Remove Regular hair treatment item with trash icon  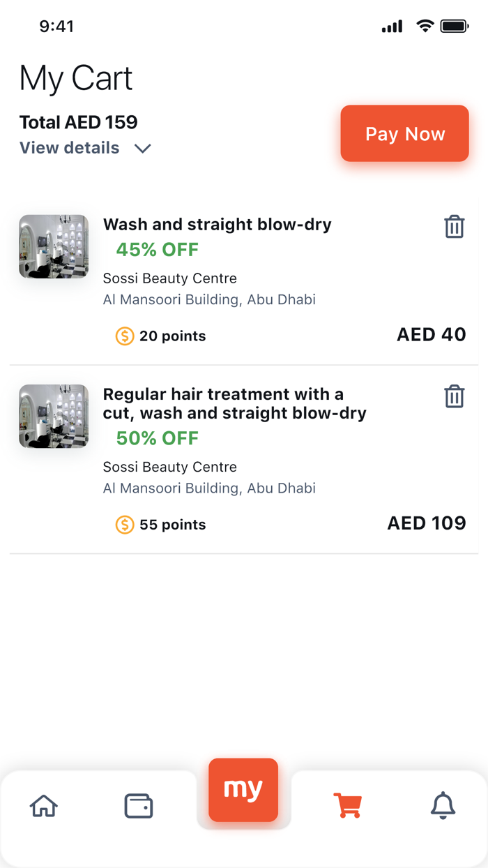(x=454, y=396)
